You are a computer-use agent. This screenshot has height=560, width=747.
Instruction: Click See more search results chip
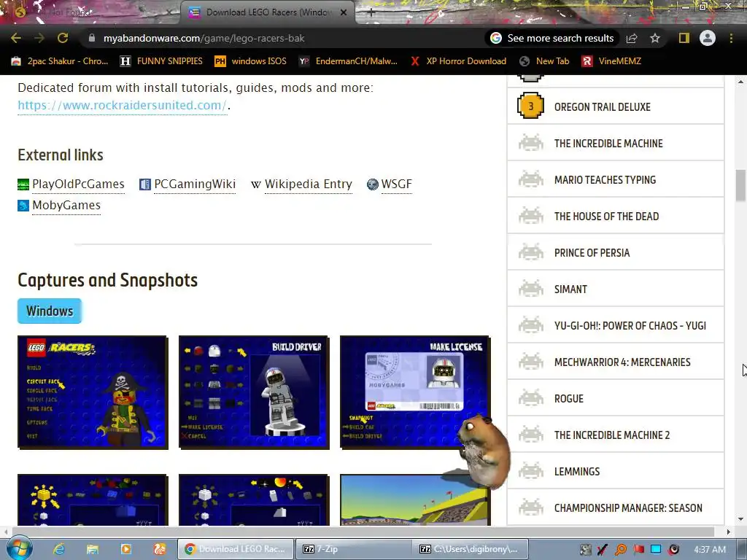pos(552,38)
